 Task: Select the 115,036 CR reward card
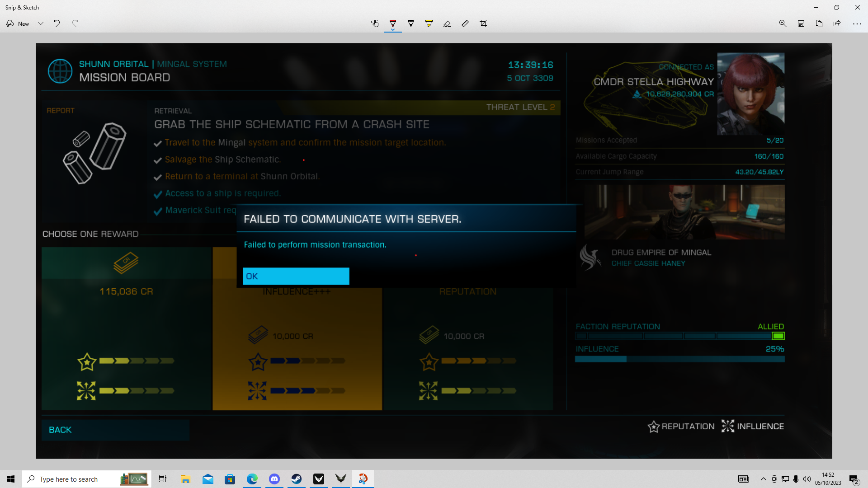pyautogui.click(x=127, y=328)
